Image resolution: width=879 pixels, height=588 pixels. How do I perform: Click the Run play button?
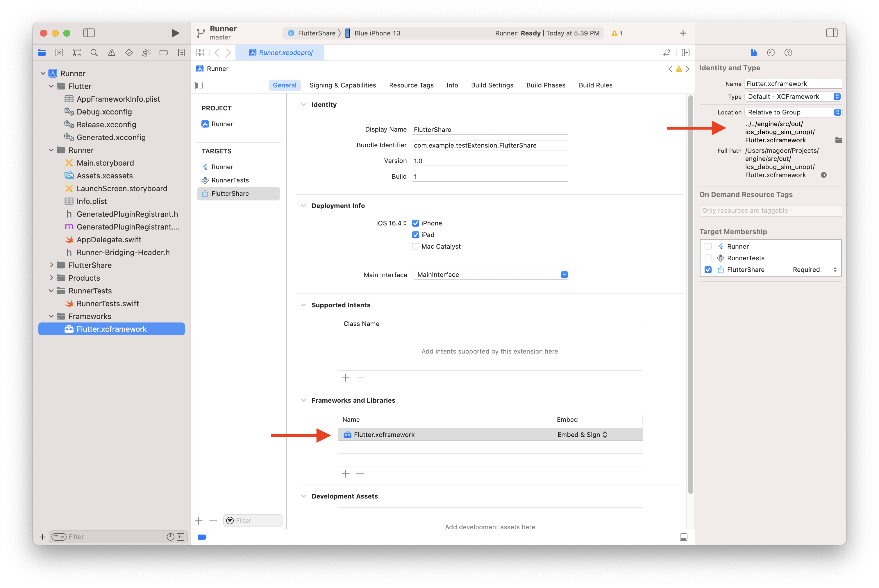click(175, 33)
